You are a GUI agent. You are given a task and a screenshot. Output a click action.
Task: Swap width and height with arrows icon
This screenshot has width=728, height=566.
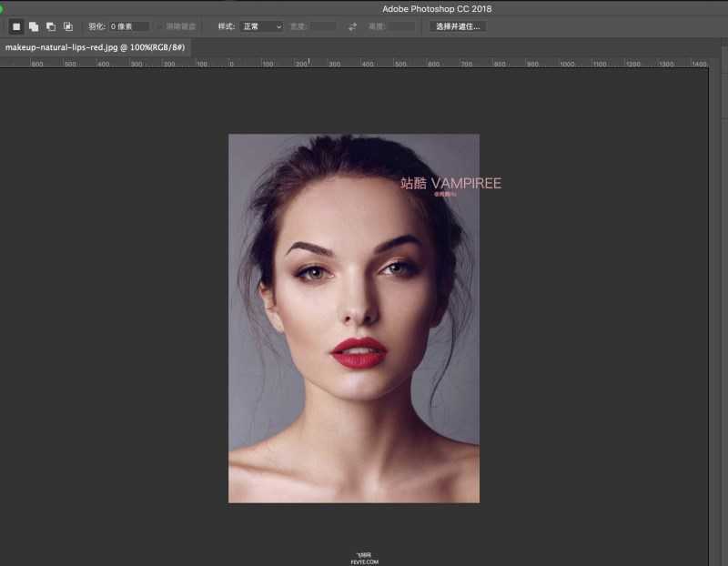(352, 26)
